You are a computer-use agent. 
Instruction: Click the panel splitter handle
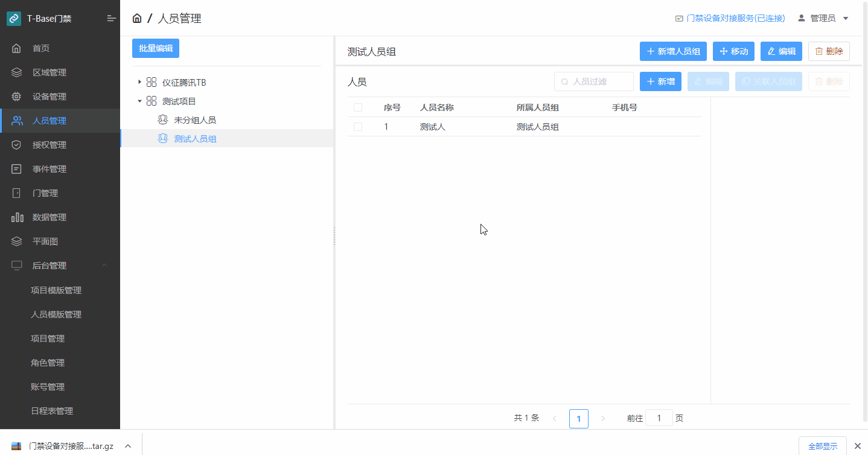(334, 236)
